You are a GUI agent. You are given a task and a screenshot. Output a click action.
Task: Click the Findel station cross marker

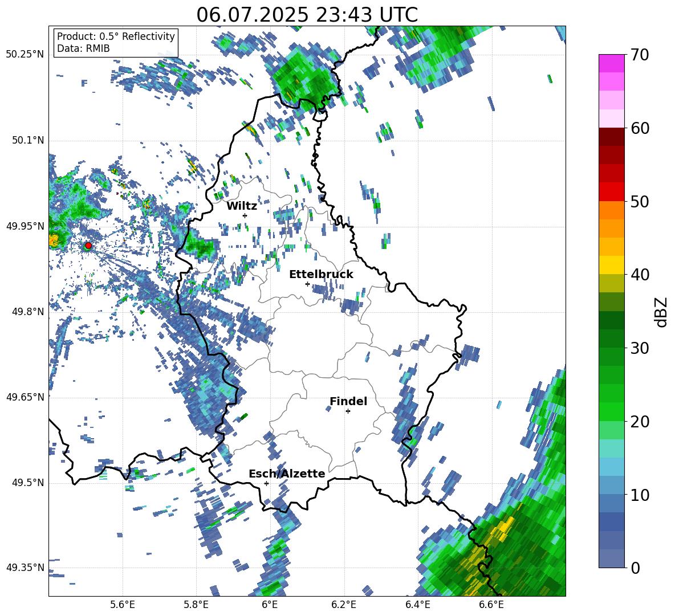click(x=348, y=411)
